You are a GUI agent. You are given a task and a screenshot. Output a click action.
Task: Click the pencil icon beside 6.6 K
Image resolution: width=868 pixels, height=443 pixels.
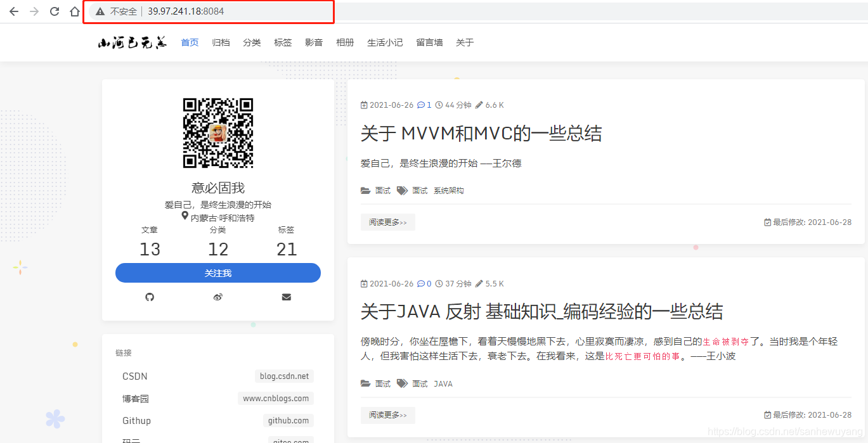(x=479, y=105)
